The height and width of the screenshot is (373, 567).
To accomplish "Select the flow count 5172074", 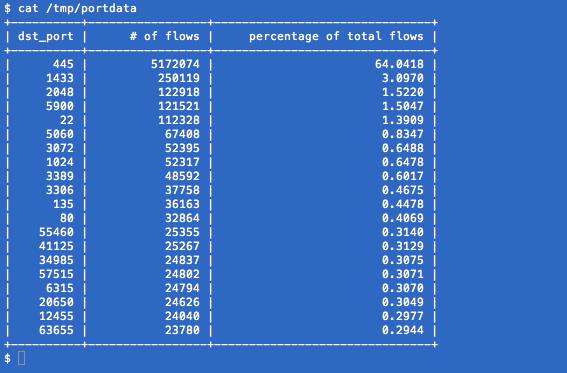I will tap(175, 64).
